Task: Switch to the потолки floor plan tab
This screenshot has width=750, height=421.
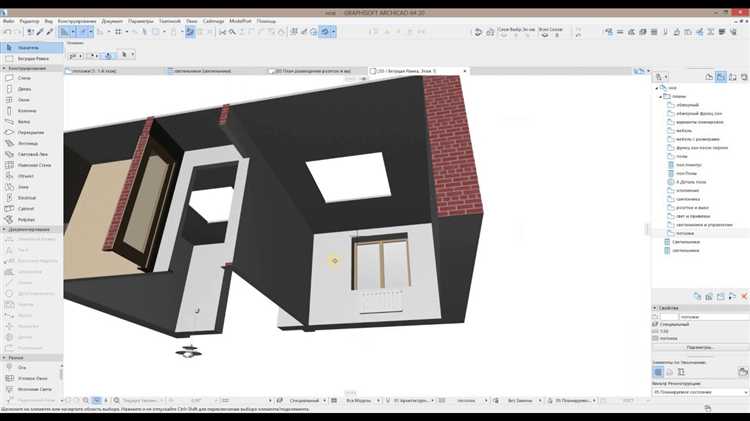Action: pos(114,71)
